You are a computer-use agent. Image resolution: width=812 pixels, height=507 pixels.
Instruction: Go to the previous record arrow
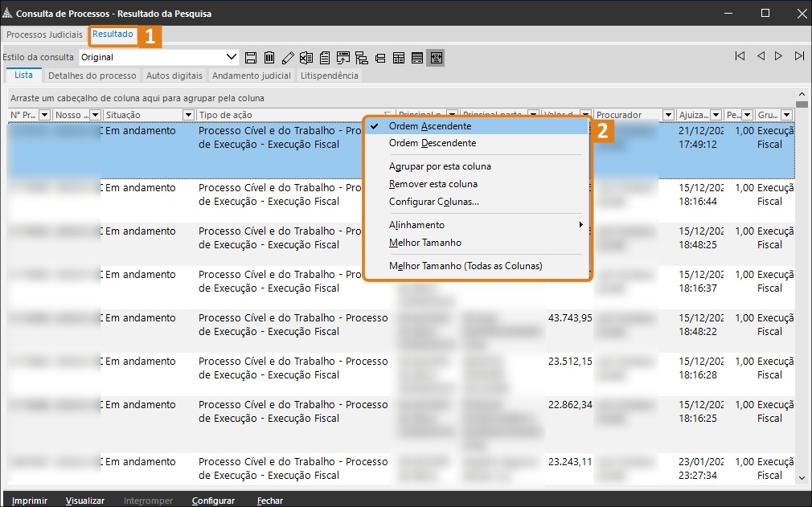[761, 56]
